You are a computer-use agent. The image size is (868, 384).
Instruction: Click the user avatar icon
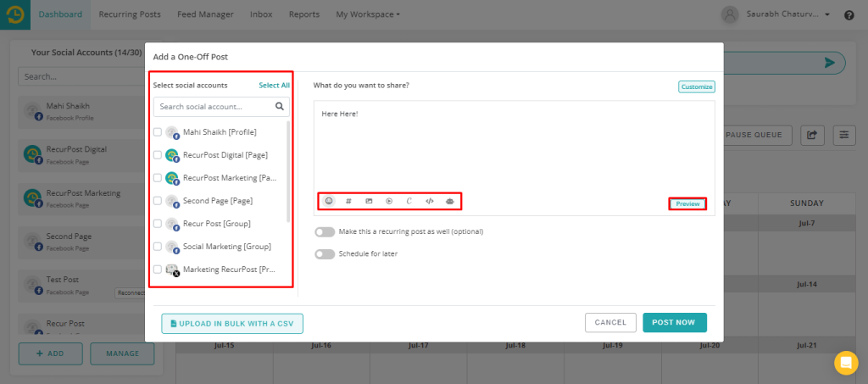pyautogui.click(x=730, y=15)
